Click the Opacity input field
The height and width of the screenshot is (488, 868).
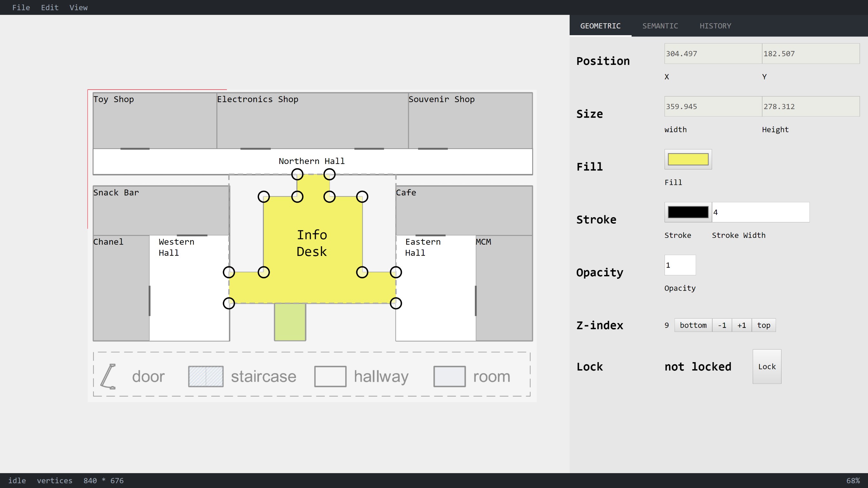(x=680, y=265)
